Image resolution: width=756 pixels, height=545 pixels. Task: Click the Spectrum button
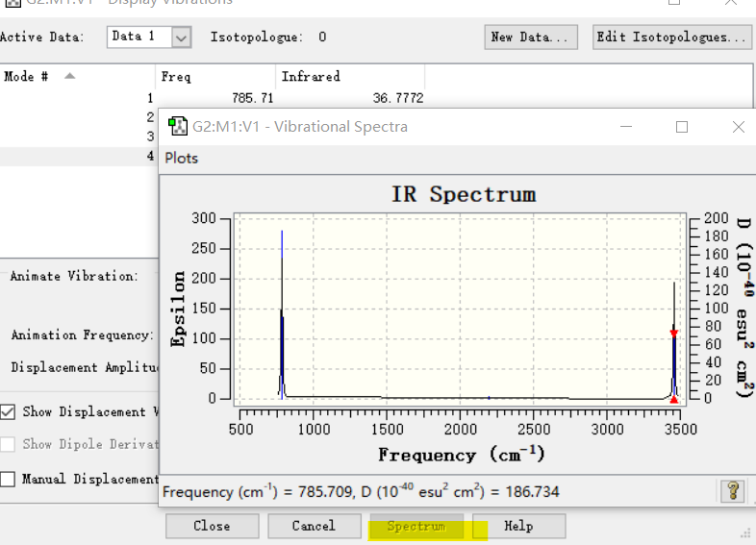tap(416, 526)
